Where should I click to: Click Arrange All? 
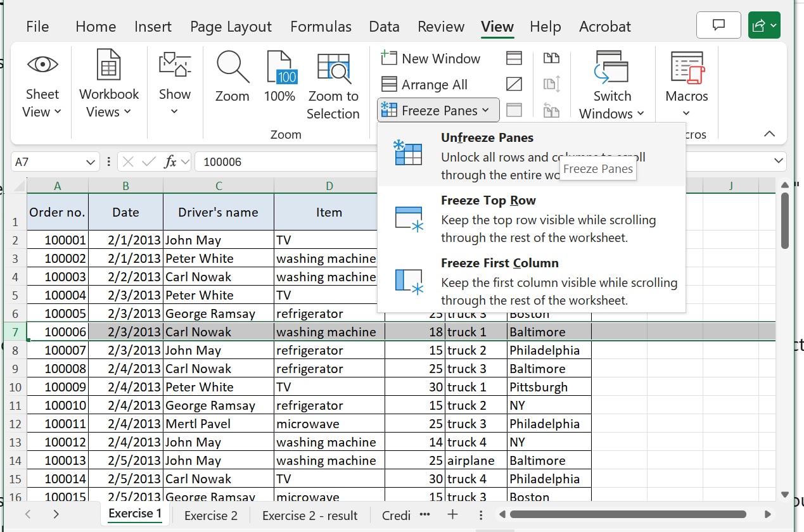(433, 84)
